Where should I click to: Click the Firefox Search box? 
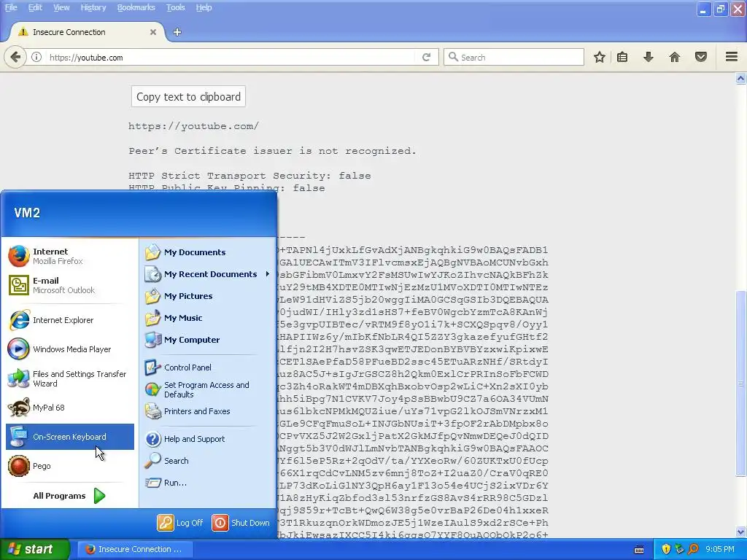click(514, 57)
